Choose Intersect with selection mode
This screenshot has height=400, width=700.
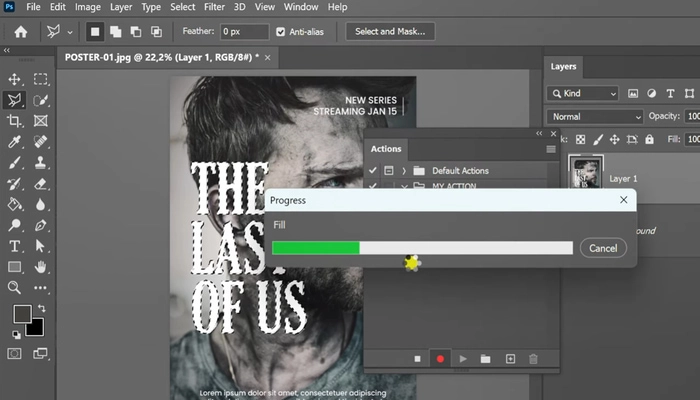[156, 32]
